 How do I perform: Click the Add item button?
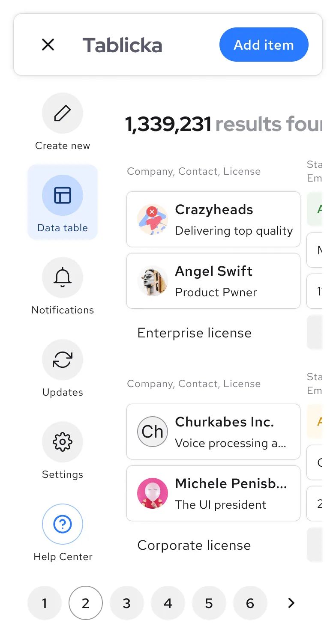tap(264, 45)
